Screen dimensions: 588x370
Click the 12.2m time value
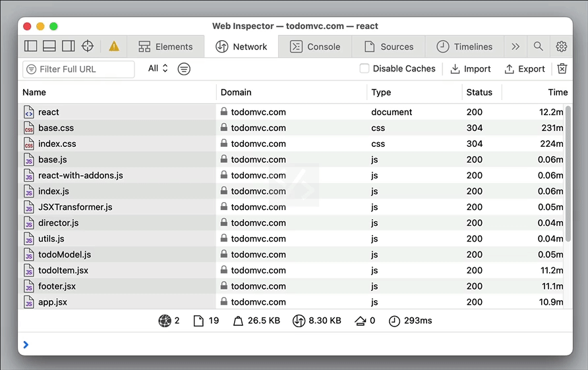[x=551, y=112]
